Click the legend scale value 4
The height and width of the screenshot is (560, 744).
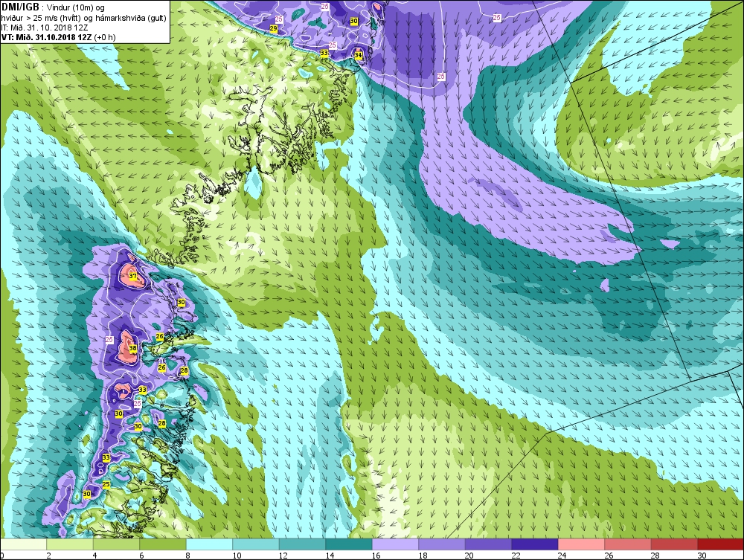click(95, 556)
